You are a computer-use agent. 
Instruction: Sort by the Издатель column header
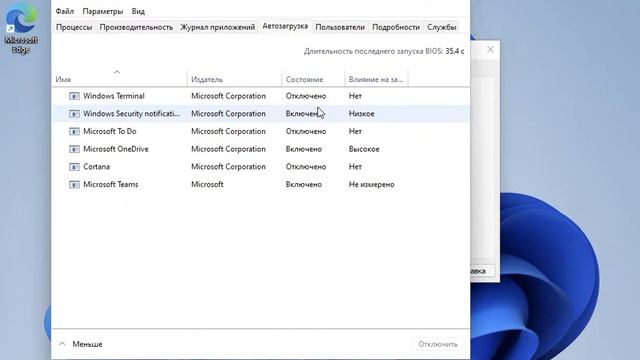pos(234,79)
